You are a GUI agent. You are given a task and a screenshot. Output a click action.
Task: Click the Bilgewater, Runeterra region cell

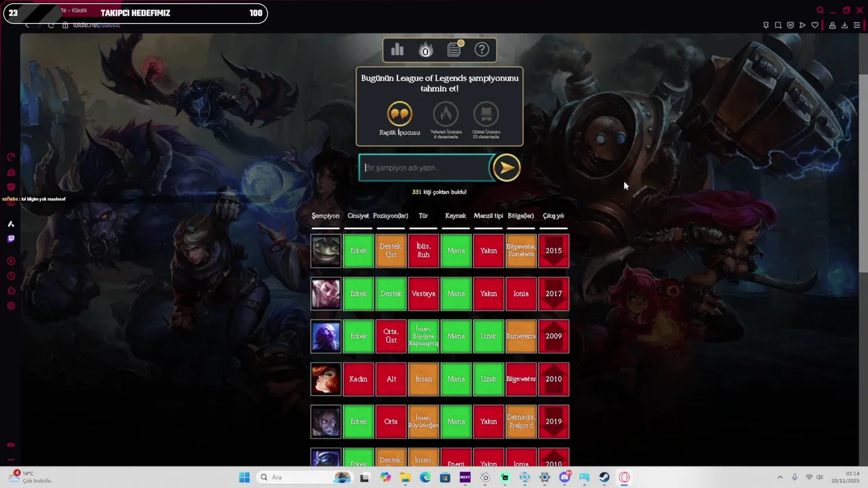(521, 251)
